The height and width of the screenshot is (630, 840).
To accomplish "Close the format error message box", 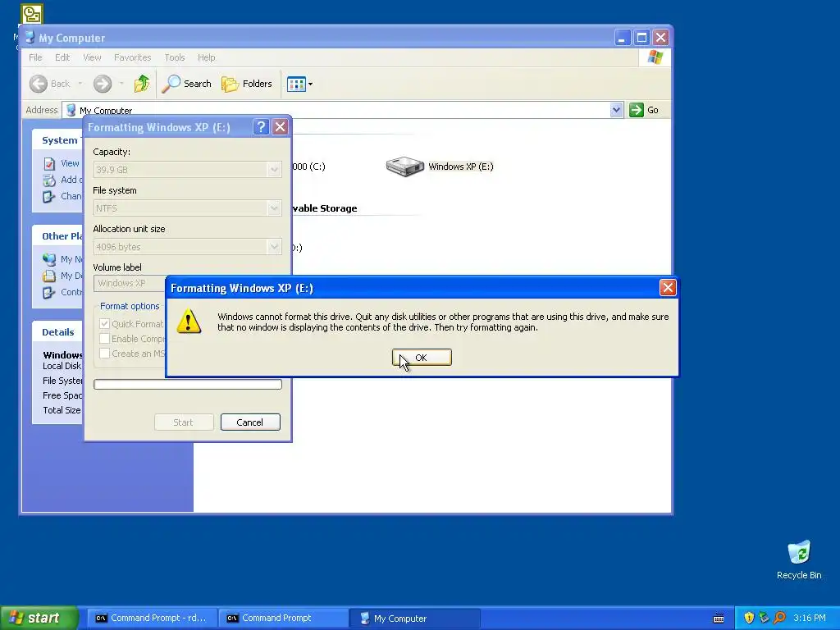I will pos(668,288).
